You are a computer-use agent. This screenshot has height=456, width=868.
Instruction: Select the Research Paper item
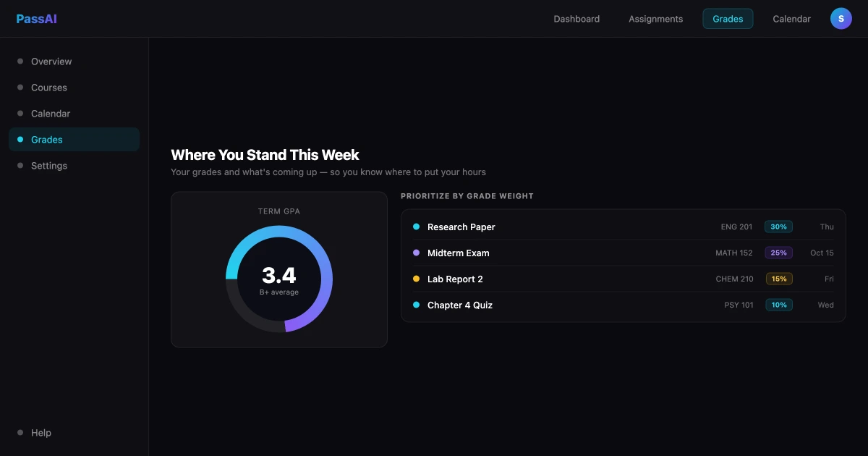(x=624, y=227)
